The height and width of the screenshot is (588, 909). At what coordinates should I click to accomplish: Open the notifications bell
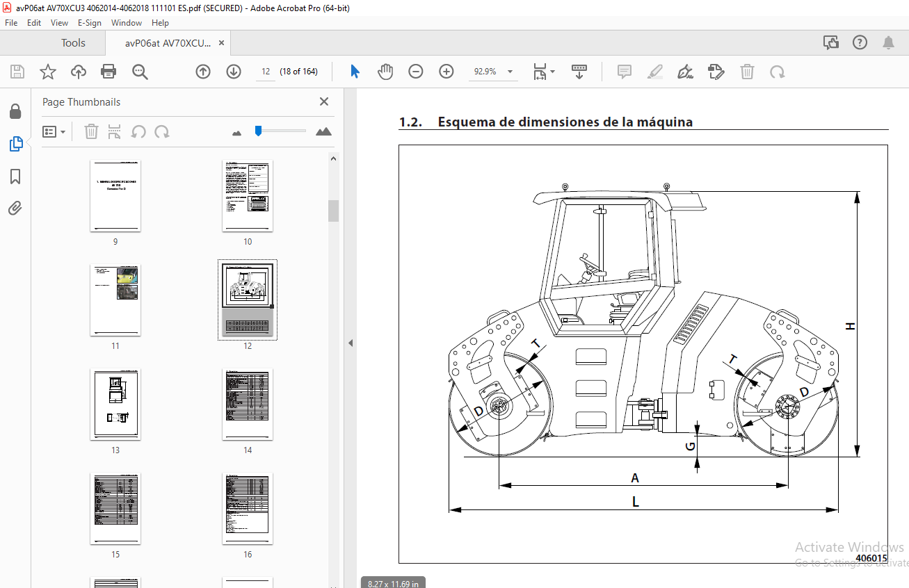889,42
